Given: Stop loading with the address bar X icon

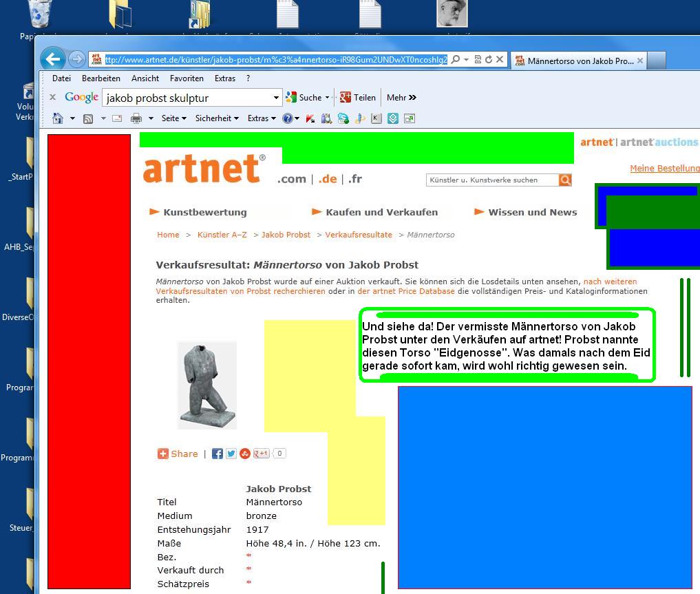Looking at the screenshot, I should point(500,59).
